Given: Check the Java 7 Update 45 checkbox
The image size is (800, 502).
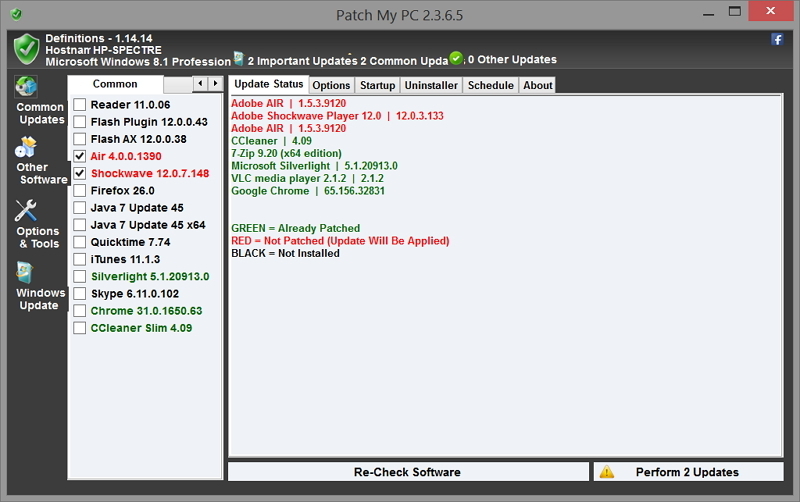Looking at the screenshot, I should pos(80,208).
